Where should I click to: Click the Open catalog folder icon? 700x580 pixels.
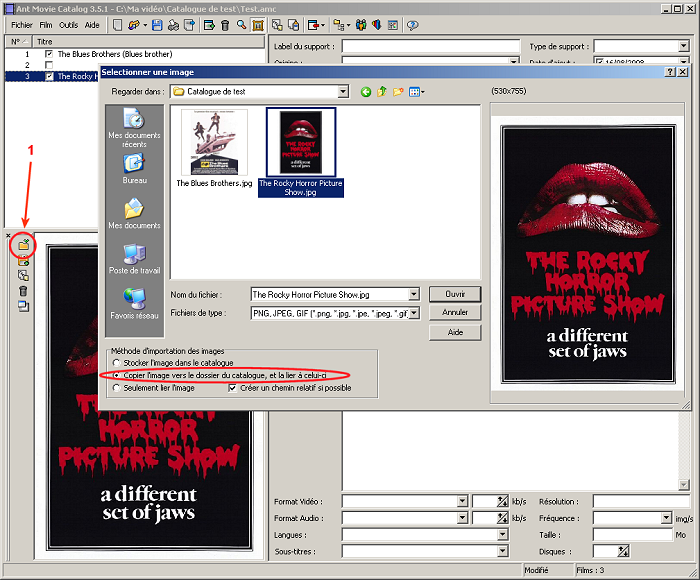pyautogui.click(x=133, y=25)
